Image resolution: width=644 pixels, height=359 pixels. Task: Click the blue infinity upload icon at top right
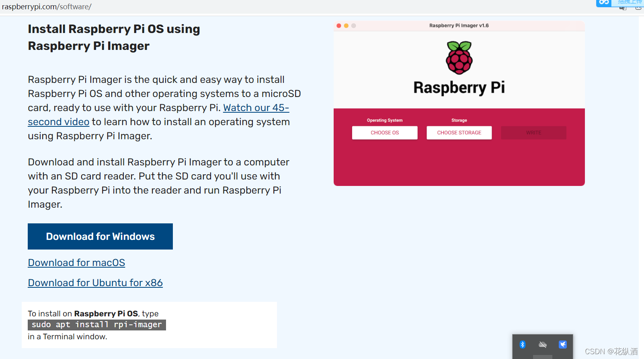pyautogui.click(x=604, y=3)
